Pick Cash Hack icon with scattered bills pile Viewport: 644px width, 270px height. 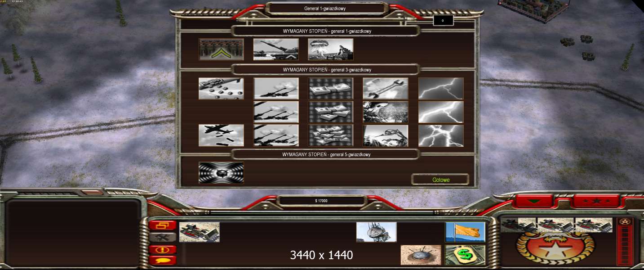coord(331,135)
